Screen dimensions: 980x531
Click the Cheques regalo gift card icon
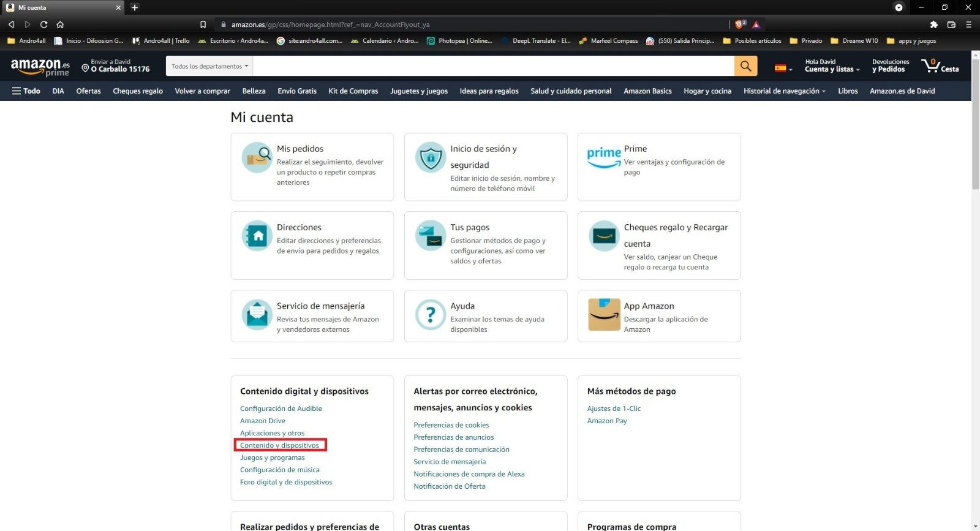click(x=603, y=236)
